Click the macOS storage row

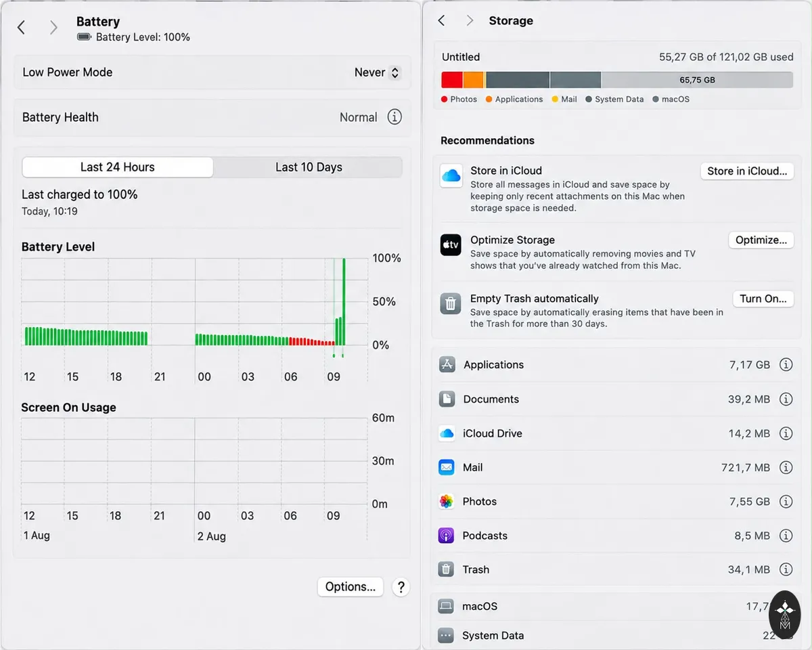[612, 606]
